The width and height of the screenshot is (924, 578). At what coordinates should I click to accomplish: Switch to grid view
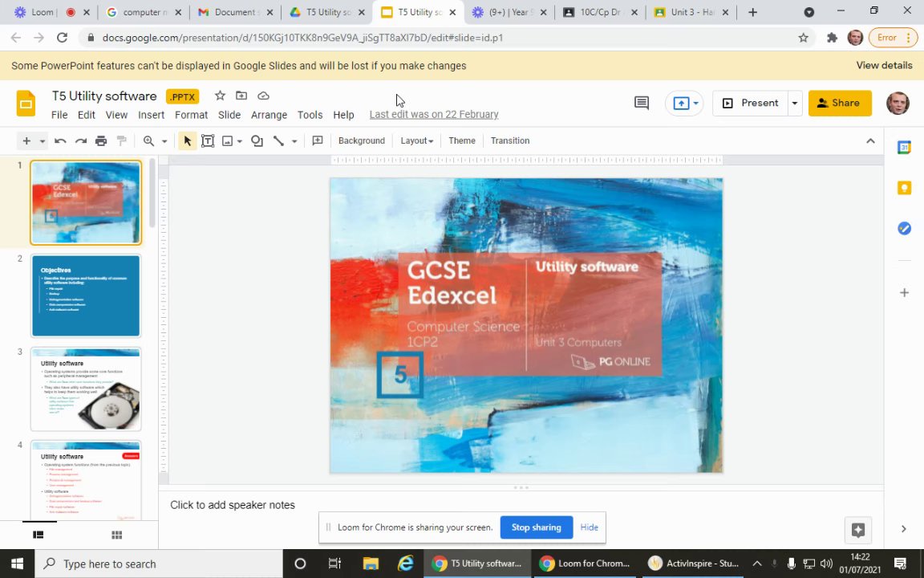point(116,535)
